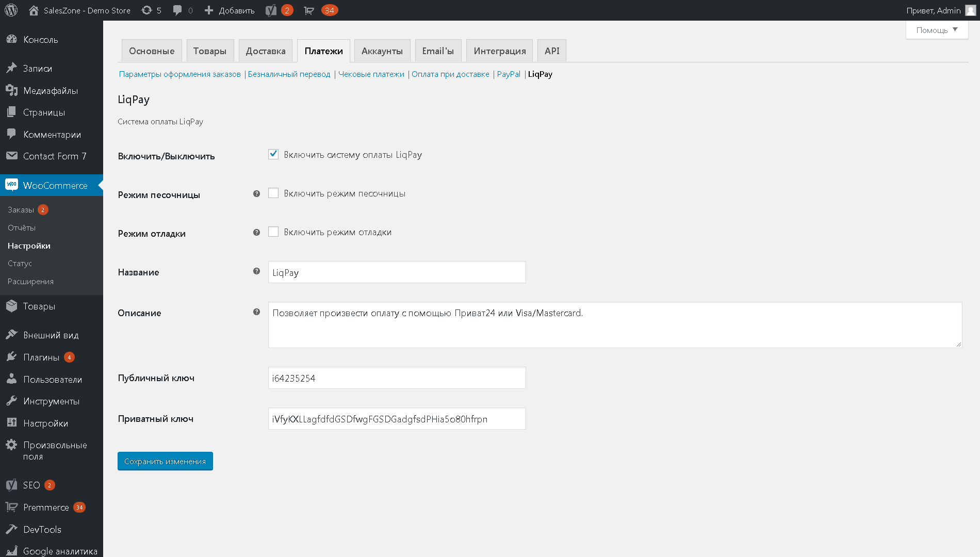Switch to the Товары settings tab
Viewport: 980px width, 557px height.
pos(210,51)
